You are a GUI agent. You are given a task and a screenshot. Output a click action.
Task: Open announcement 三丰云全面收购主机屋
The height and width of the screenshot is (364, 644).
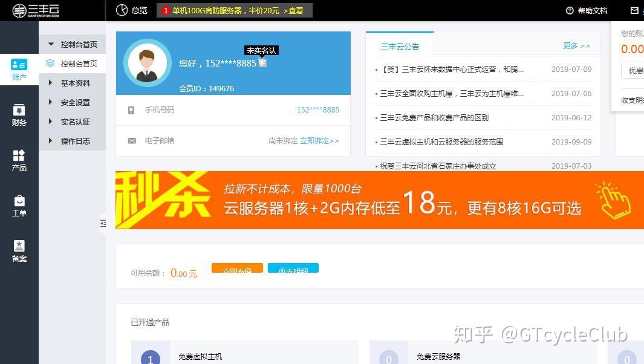(x=452, y=94)
